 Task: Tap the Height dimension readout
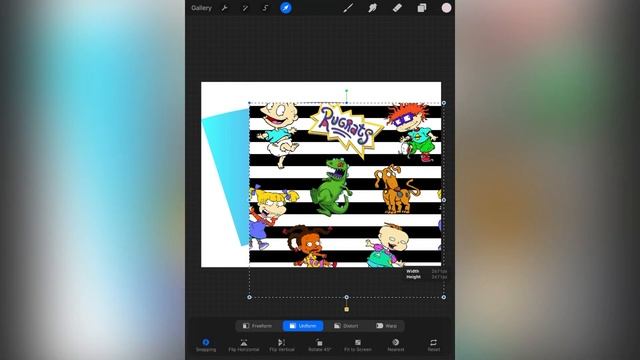tap(427, 277)
